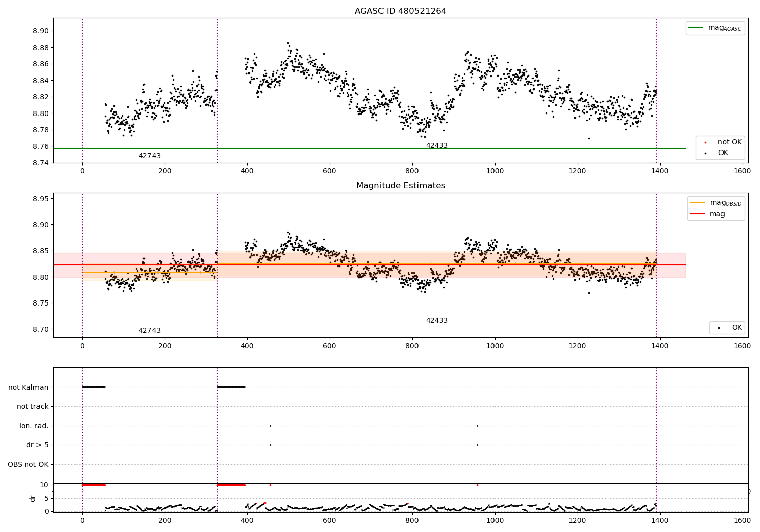Click obsid label 42433 in the top plot
Viewport: 760px width, 532px height.
click(437, 146)
